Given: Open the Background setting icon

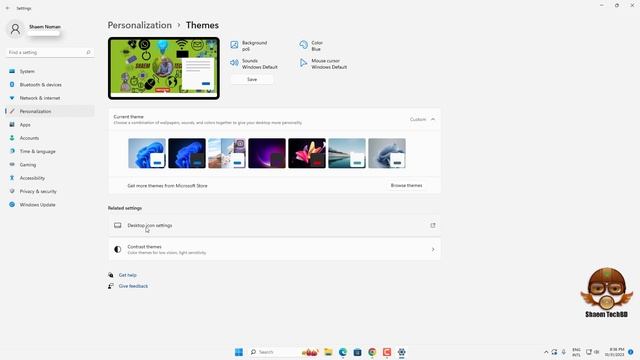Looking at the screenshot, I should [234, 45].
